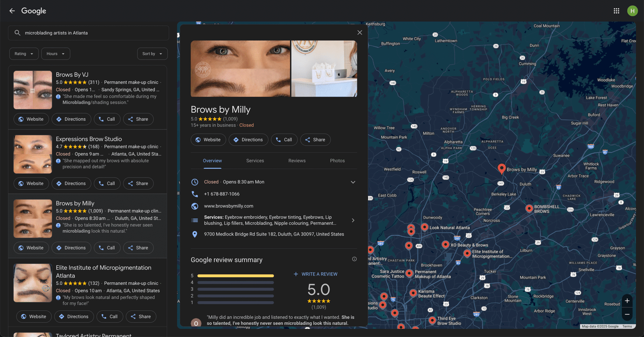Open Expressions Brow Studio listing thumbnail
Viewport: 644px width, 337px height.
click(x=33, y=154)
